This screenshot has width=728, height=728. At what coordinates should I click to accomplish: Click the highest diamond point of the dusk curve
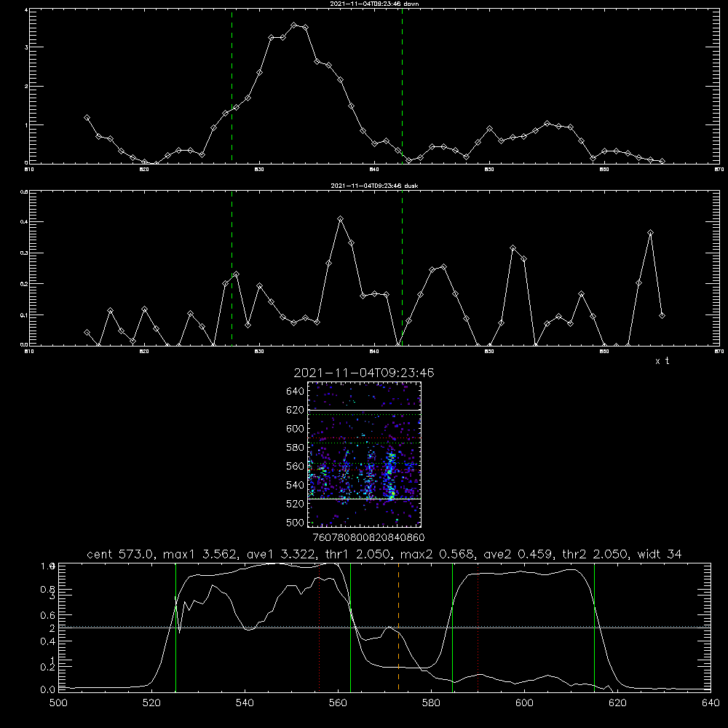pyautogui.click(x=340, y=218)
